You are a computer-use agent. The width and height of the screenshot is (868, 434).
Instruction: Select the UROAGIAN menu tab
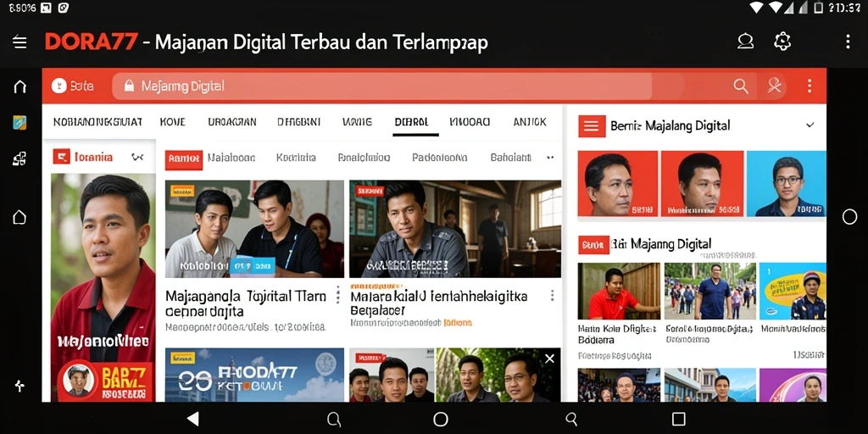tap(232, 122)
